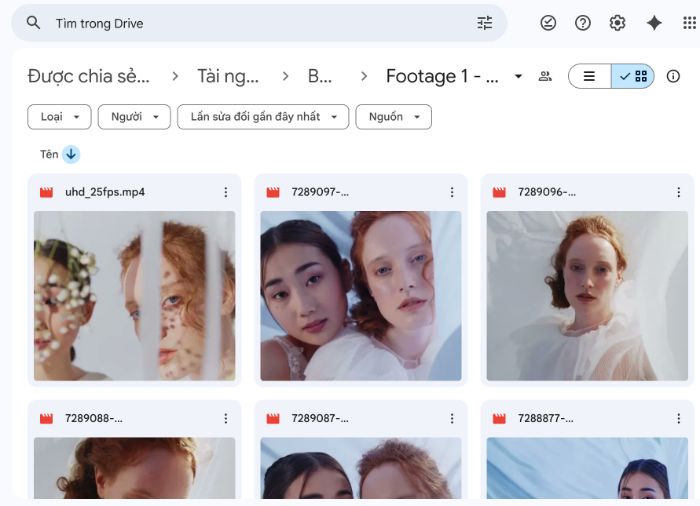Switch to list layout view

tap(590, 76)
